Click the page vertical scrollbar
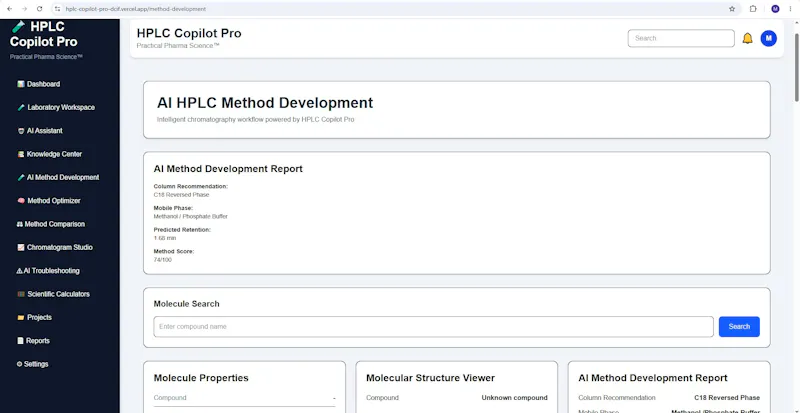This screenshot has width=800, height=413. (796, 66)
